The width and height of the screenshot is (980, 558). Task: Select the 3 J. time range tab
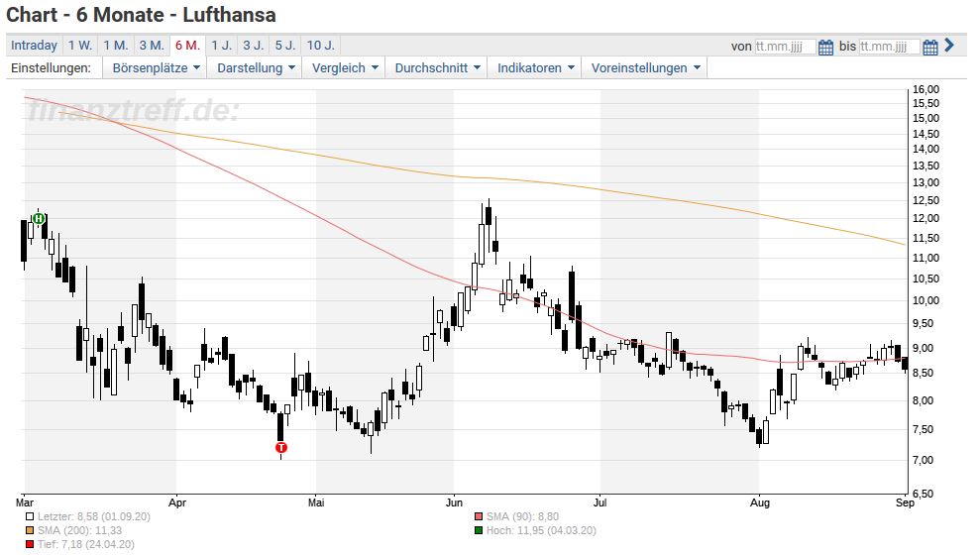pos(253,46)
